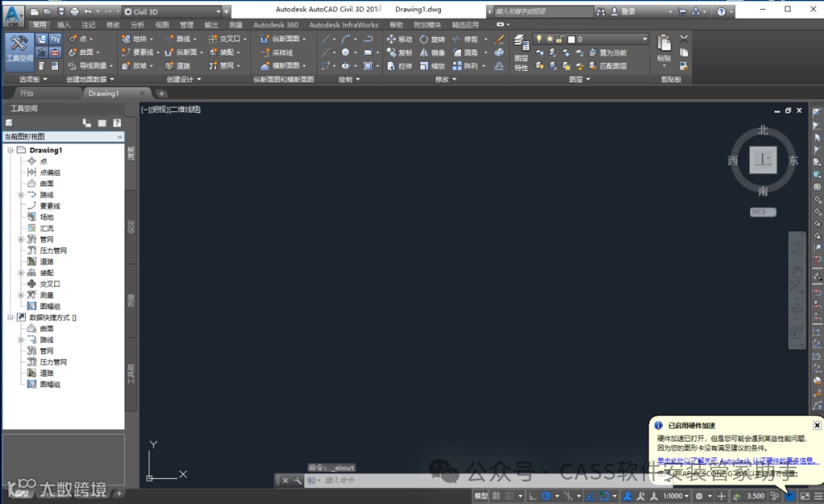Screen dimensions: 824x504
Task: Open the Civil 3D workspace dropdown
Action: (x=172, y=11)
